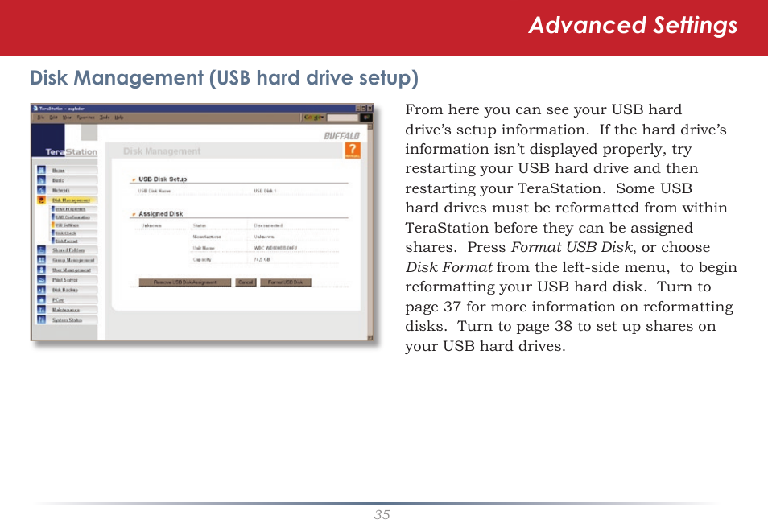Click the Maintenance sidebar icon
The height and width of the screenshot is (532, 768).
click(x=42, y=310)
